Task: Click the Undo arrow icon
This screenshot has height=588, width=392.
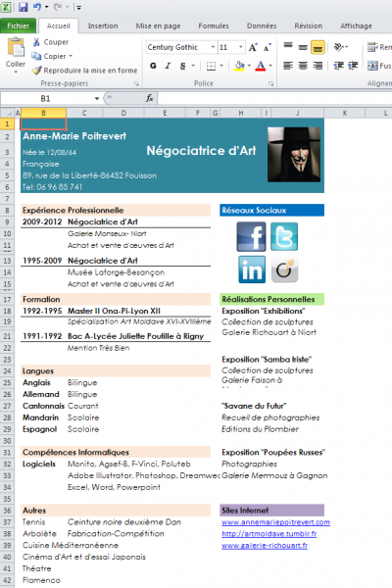Action: (x=37, y=7)
